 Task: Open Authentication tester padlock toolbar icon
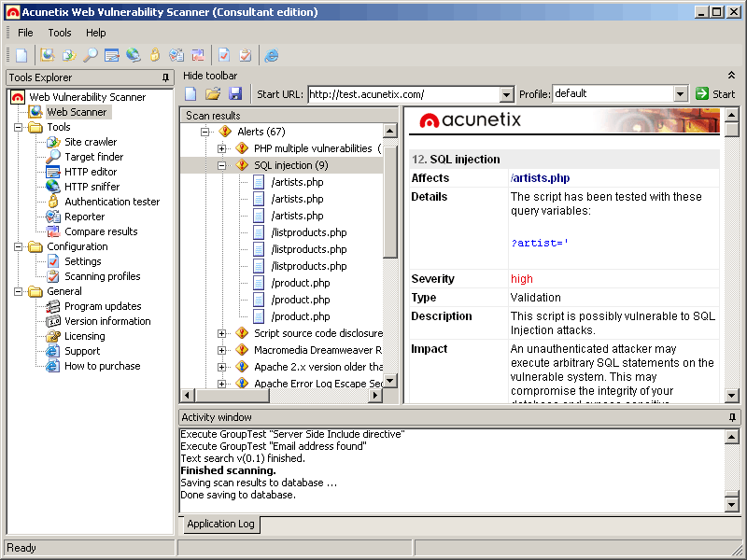point(155,55)
